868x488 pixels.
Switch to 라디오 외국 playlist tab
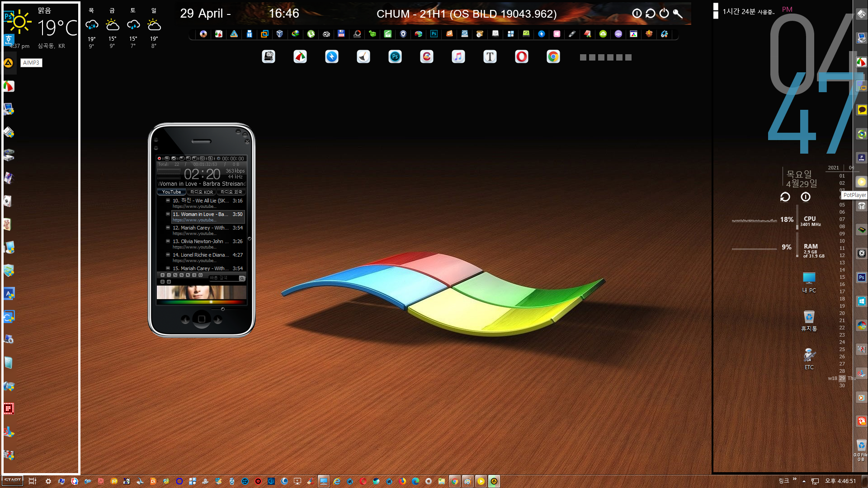(231, 192)
